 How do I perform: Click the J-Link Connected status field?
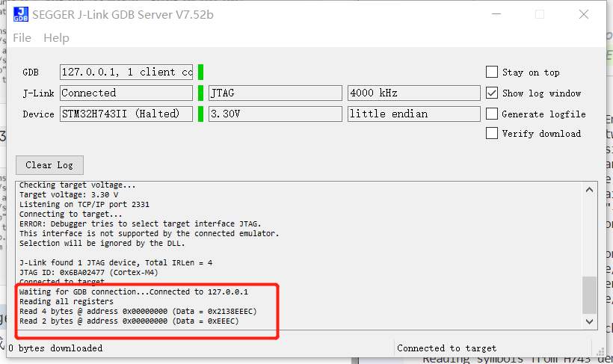coord(126,93)
